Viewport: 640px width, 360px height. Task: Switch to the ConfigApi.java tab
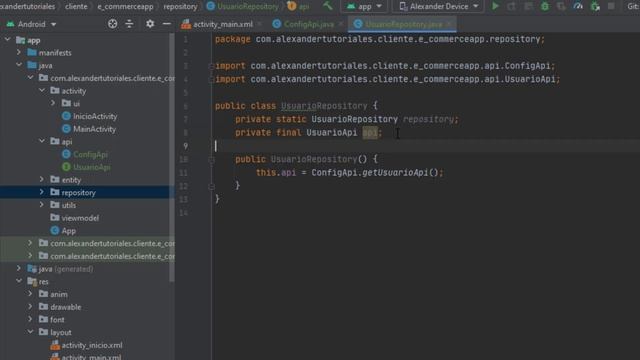click(308, 24)
